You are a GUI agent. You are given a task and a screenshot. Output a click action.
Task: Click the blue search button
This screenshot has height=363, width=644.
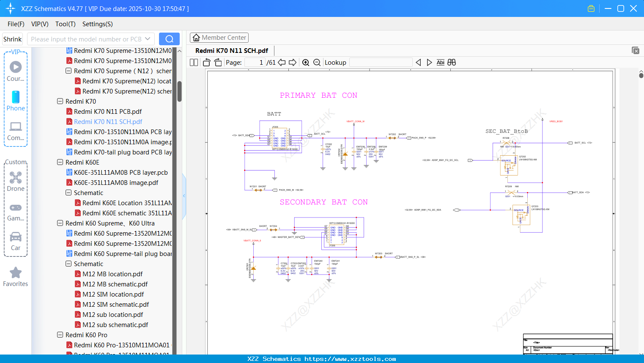(x=169, y=39)
